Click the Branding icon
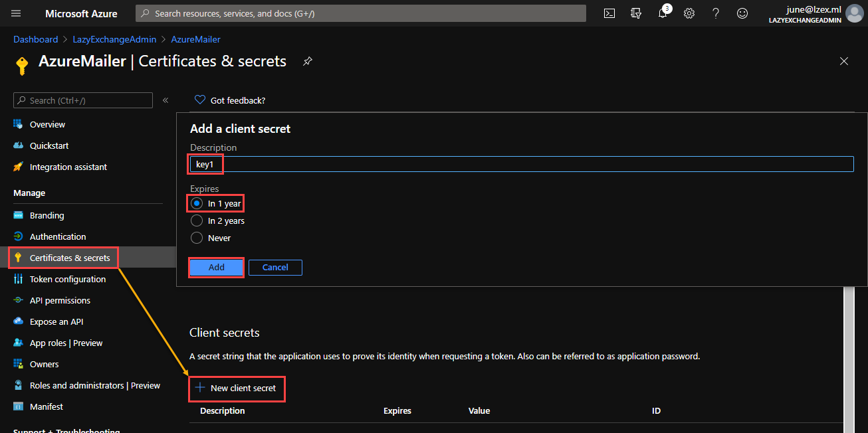868x433 pixels. click(x=18, y=215)
